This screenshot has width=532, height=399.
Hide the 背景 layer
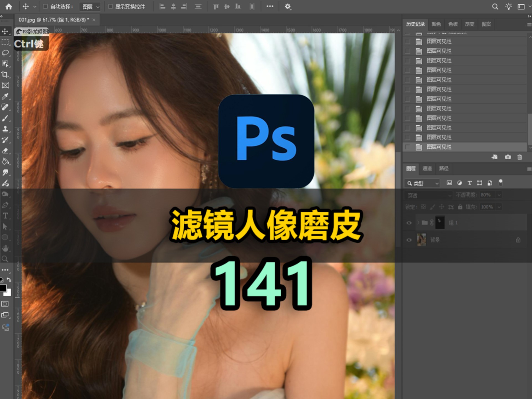tap(409, 240)
